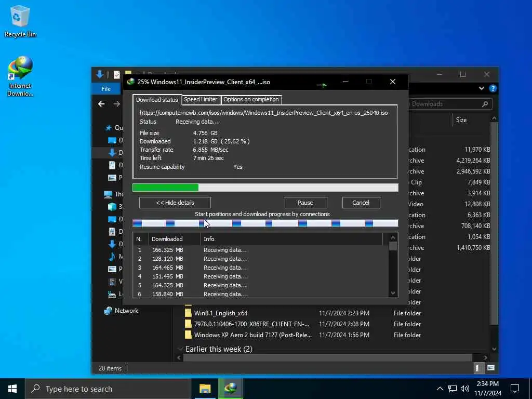Viewport: 532px width, 399px height.
Task: Open the File menu in File Explorer
Action: point(106,89)
